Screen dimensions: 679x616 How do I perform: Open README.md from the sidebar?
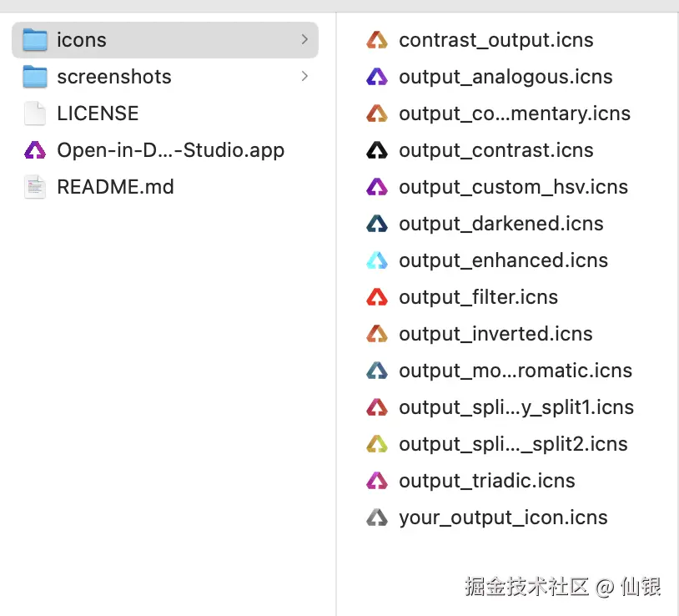coord(115,186)
